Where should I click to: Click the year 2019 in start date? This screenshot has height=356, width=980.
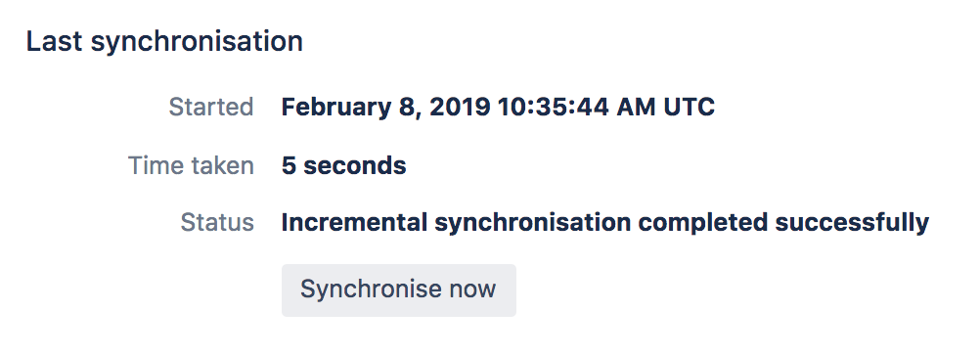point(460,107)
